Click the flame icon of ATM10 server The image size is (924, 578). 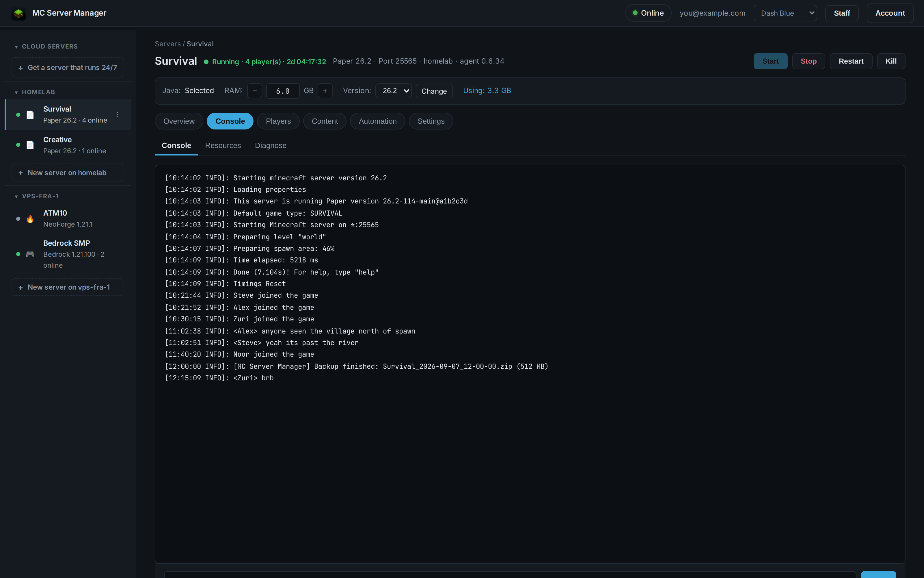coord(30,219)
